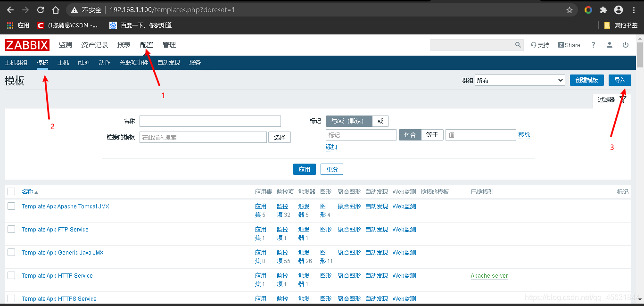
Task: Toggle the 过滤器 filter funnel tab
Action: click(x=611, y=99)
